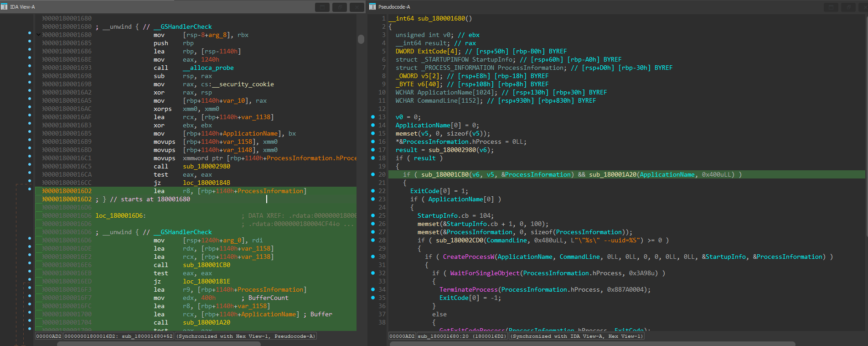Click the middle title button of IDA View-A
Screen dimensions: 868x346
pyautogui.click(x=340, y=7)
